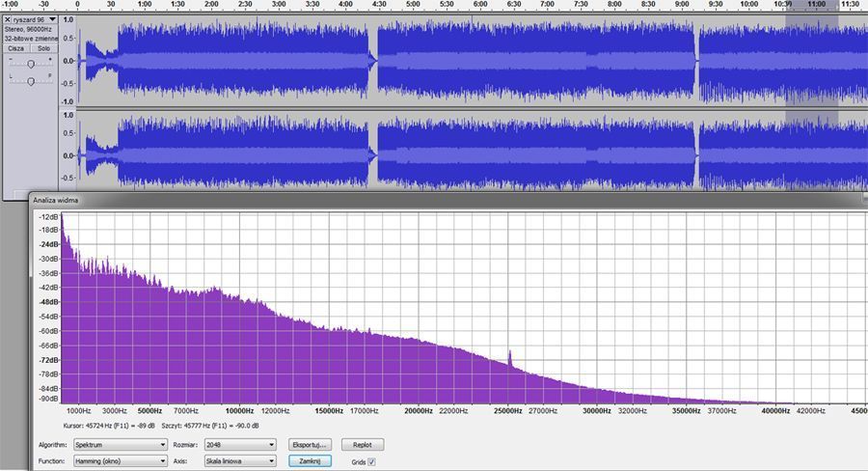The height and width of the screenshot is (471, 868).
Task: Click the Eksportuj... button
Action: (310, 444)
